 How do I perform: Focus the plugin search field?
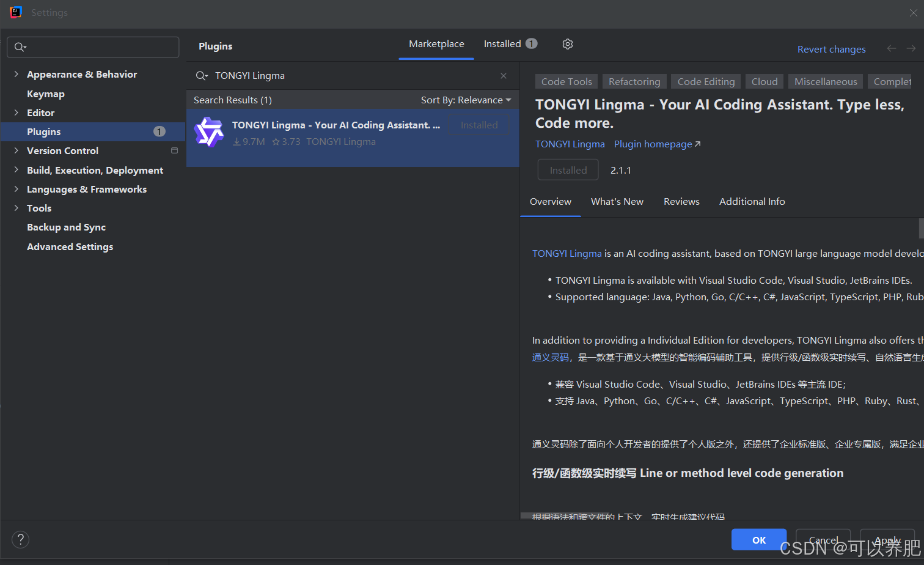pos(353,76)
